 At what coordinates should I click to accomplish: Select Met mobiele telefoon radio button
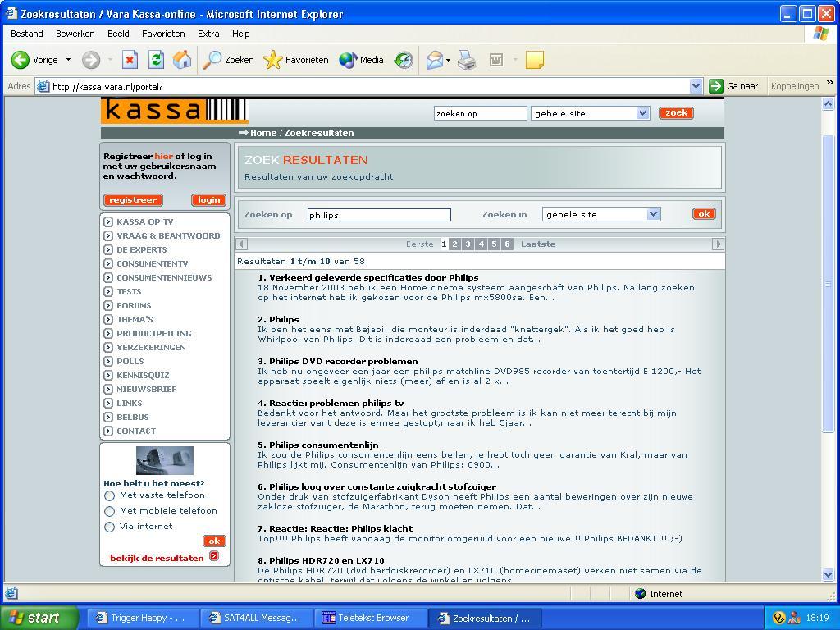click(109, 511)
